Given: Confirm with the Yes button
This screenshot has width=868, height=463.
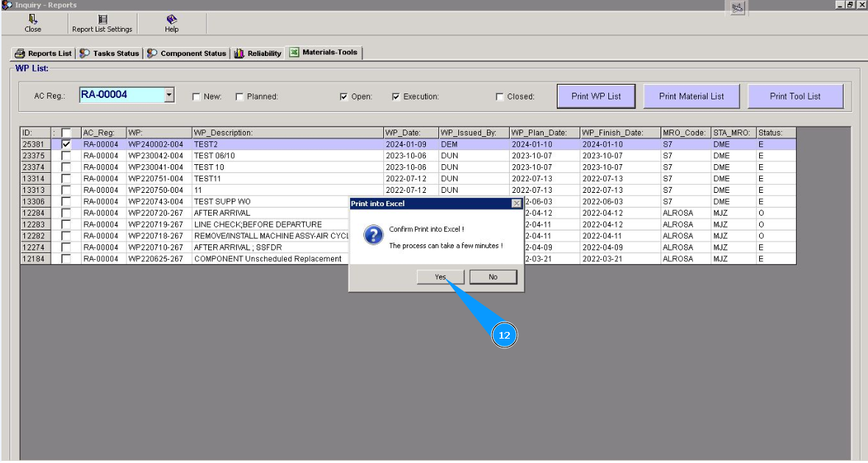Looking at the screenshot, I should 440,277.
